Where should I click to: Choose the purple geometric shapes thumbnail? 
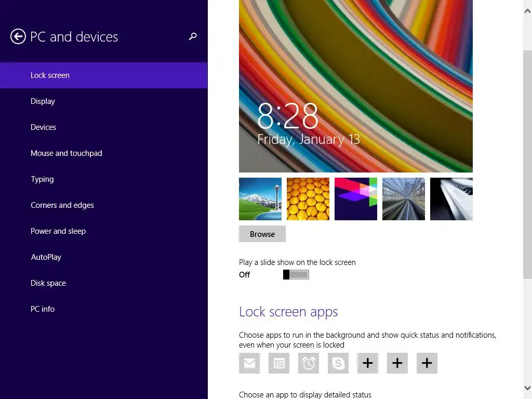pos(356,199)
